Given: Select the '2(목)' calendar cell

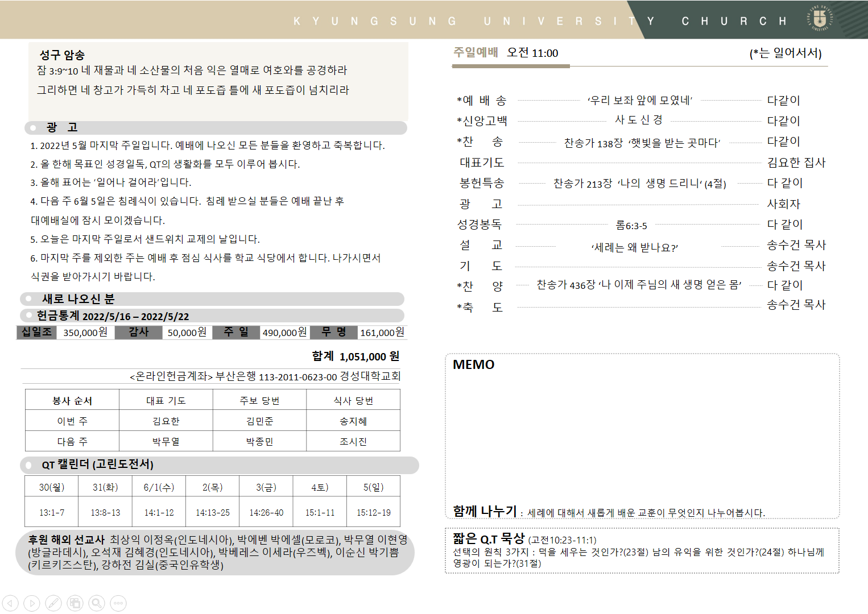Looking at the screenshot, I should click(213, 487).
